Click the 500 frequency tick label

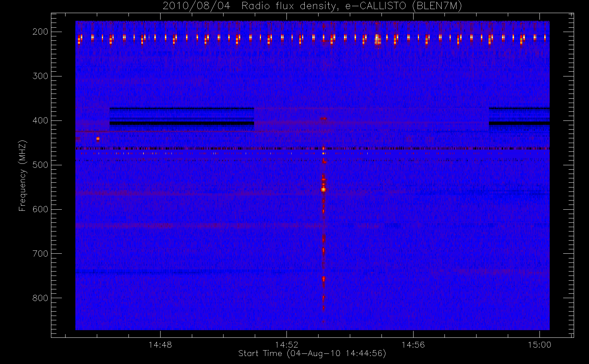[x=40, y=165]
